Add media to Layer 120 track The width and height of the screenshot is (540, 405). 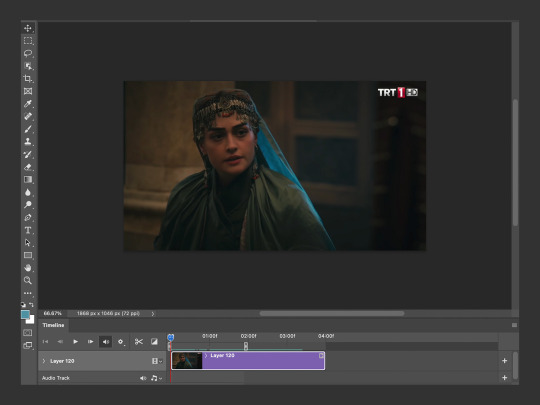[505, 361]
